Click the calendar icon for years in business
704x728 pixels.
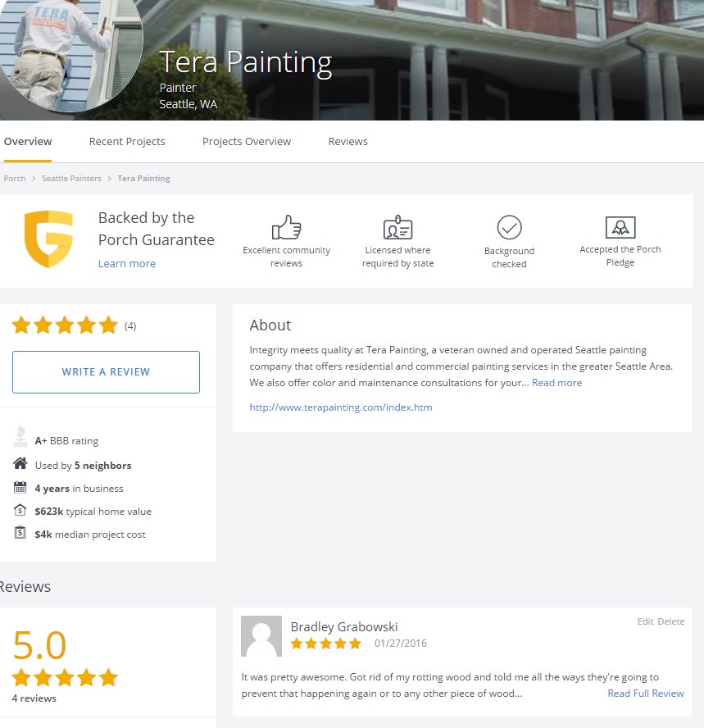20,487
